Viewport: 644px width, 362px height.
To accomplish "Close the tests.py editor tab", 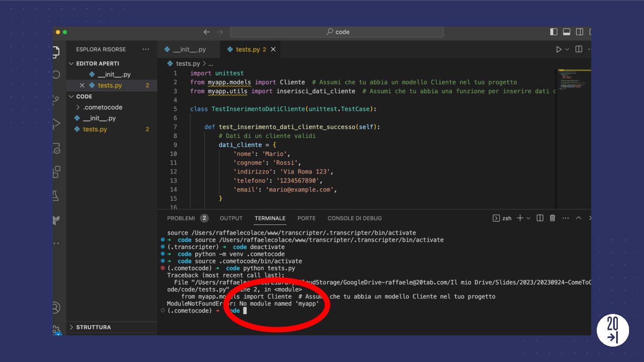I will [273, 49].
